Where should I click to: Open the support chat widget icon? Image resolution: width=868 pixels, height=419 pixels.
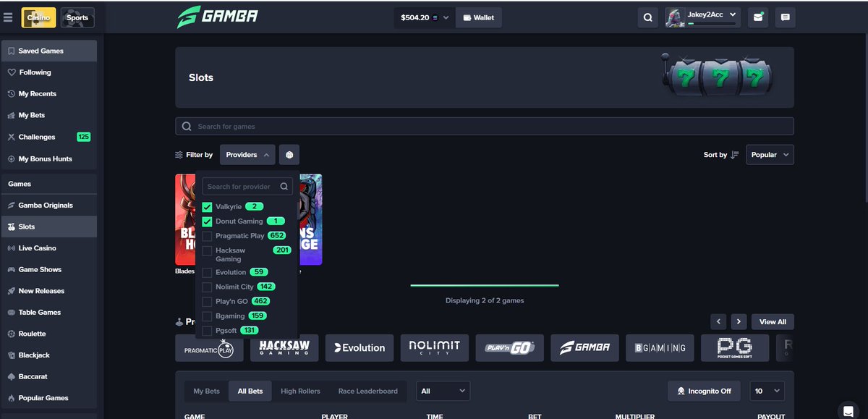point(848,410)
